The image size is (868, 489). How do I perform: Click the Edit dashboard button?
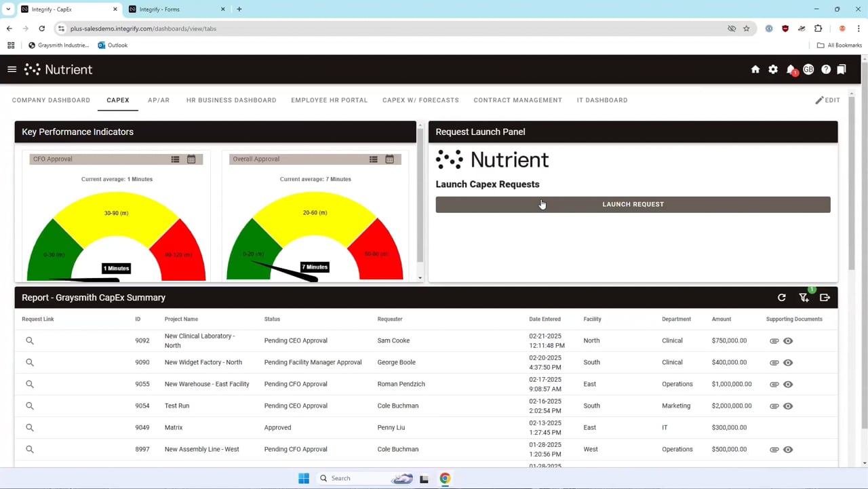pyautogui.click(x=827, y=100)
